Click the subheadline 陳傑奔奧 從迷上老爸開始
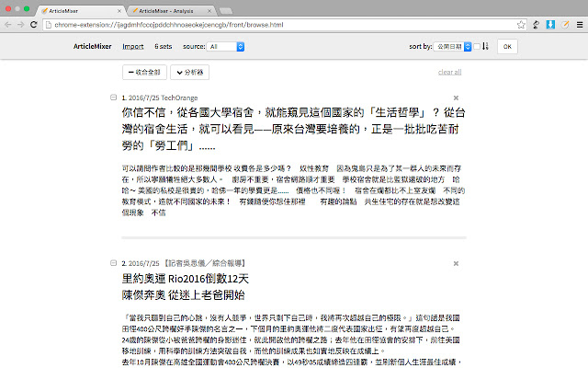Screen dimensions: 588x368 (x=184, y=295)
